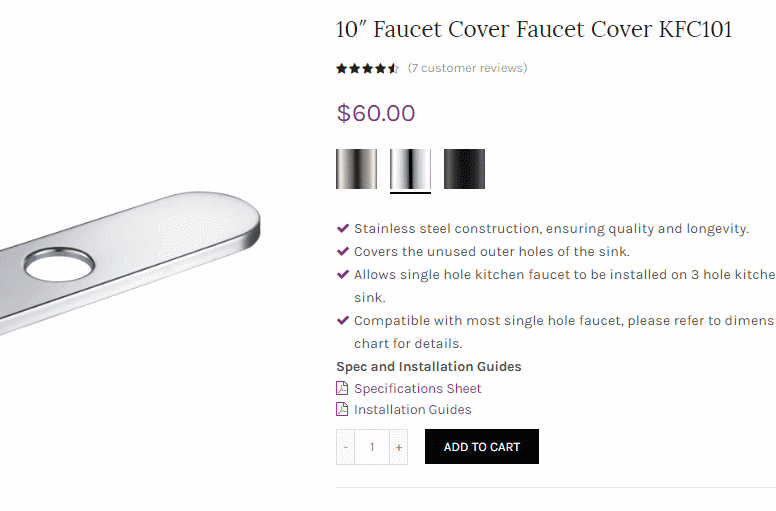
Task: Click PDF icon beside Specifications Sheet
Action: [342, 389]
